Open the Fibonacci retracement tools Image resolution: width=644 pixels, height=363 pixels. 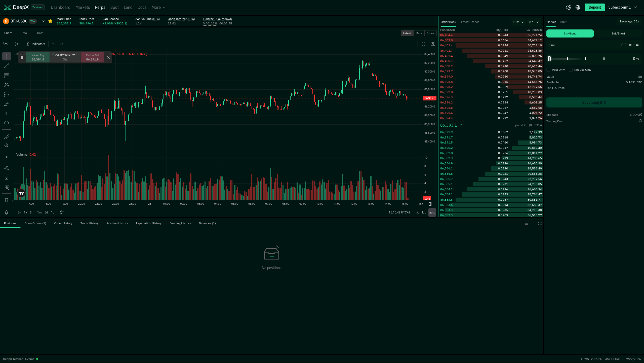(x=7, y=75)
